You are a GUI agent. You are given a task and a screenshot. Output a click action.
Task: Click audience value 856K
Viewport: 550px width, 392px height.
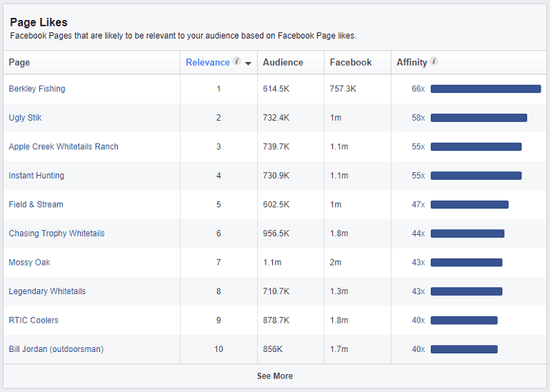click(x=273, y=349)
